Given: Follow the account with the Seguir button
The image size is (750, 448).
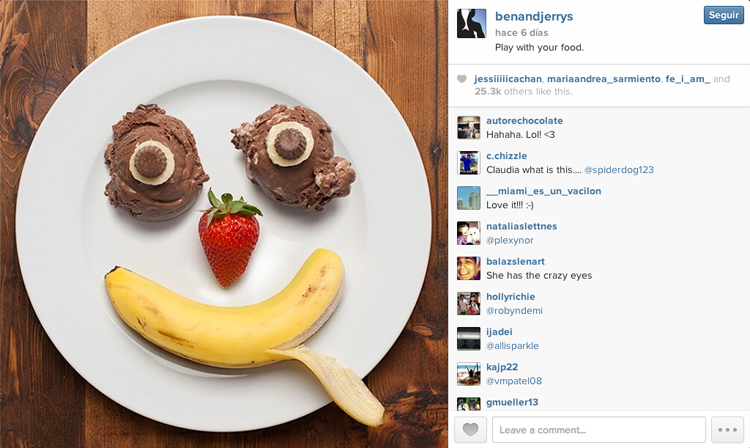Looking at the screenshot, I should [x=724, y=15].
